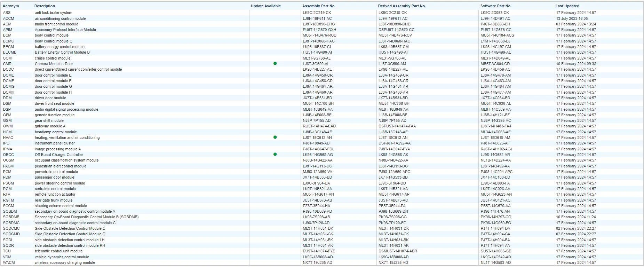Click software part PJ98-14F476-AN

pyautogui.click(x=495, y=212)
